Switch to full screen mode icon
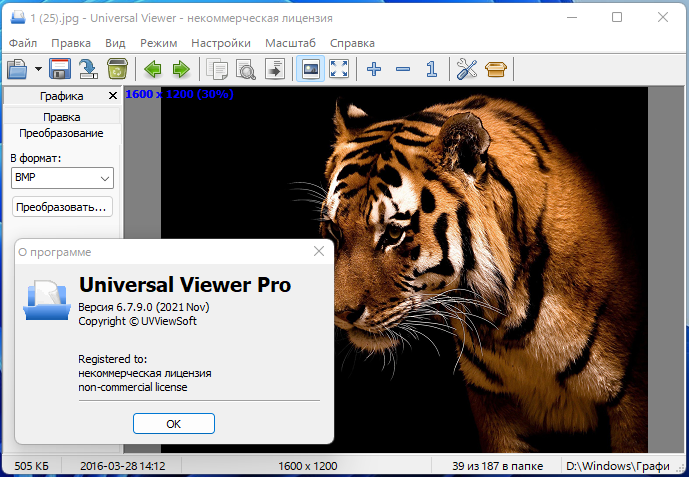 (x=339, y=69)
